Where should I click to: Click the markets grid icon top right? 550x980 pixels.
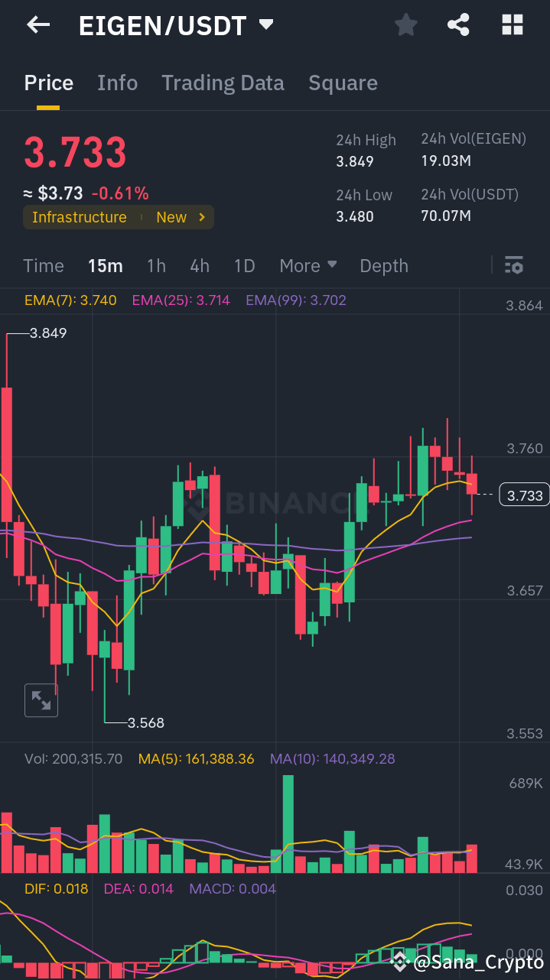pyautogui.click(x=512, y=24)
